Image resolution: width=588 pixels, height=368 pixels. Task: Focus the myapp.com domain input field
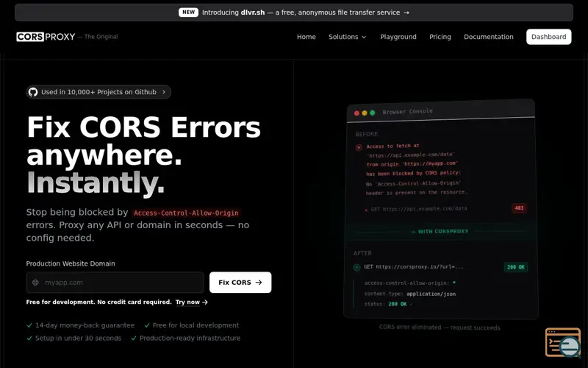(x=115, y=283)
